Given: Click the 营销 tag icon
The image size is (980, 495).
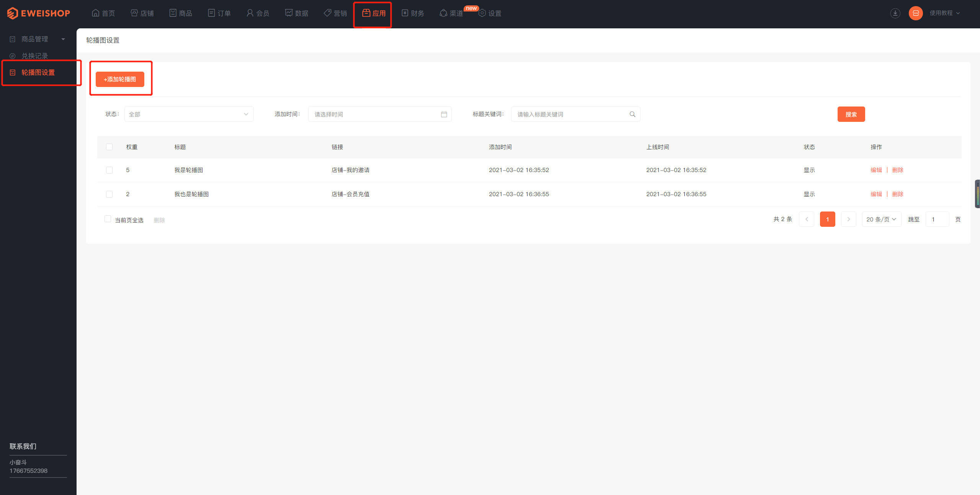Looking at the screenshot, I should 328,13.
